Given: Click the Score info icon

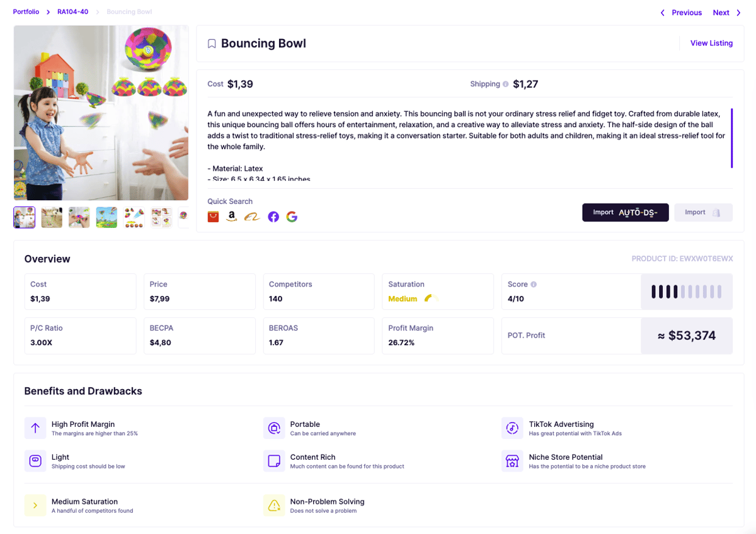Looking at the screenshot, I should (x=534, y=285).
